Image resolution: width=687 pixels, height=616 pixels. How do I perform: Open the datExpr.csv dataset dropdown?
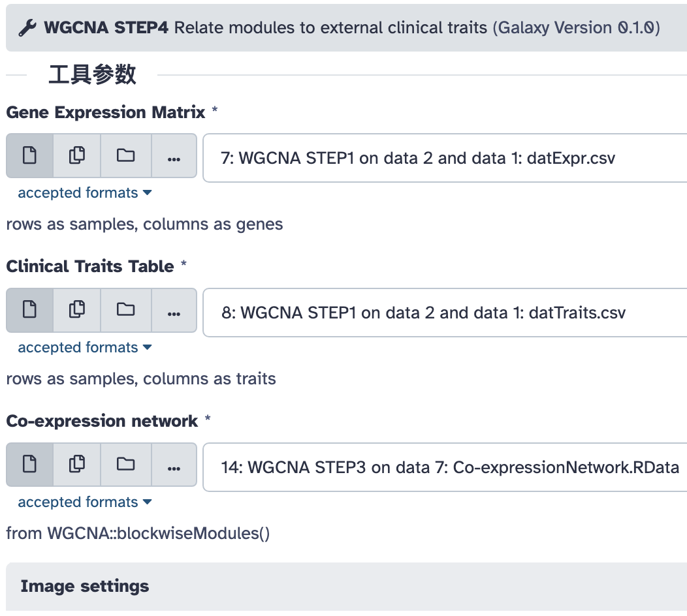[445, 158]
